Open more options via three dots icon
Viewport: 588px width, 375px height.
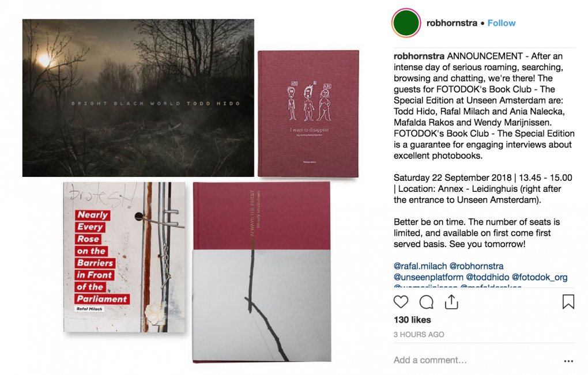pyautogui.click(x=568, y=361)
